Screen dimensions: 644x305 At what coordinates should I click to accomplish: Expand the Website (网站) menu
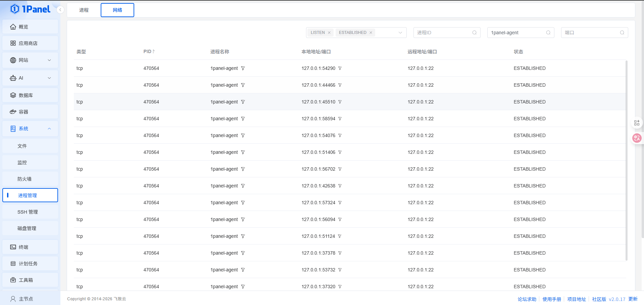30,60
